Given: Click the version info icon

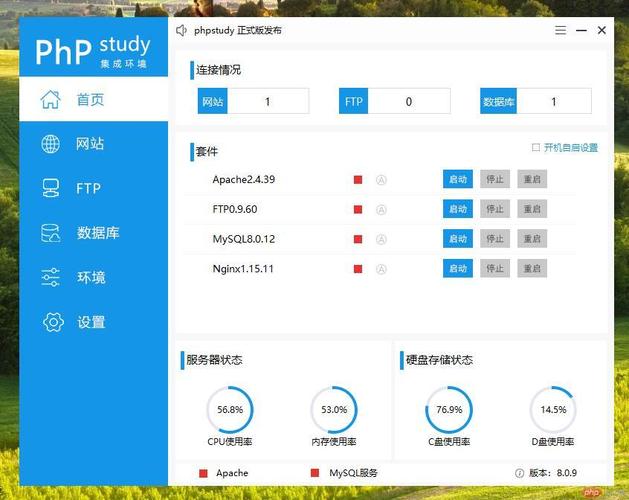Looking at the screenshot, I should click(519, 473).
